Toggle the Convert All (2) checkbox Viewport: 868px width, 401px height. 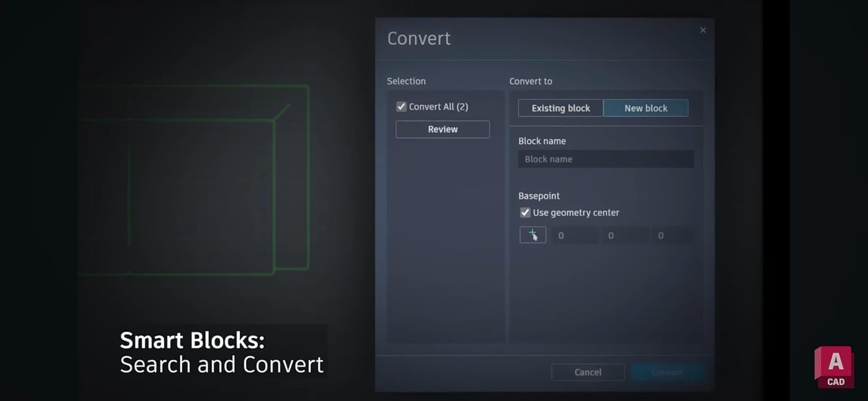pyautogui.click(x=401, y=106)
